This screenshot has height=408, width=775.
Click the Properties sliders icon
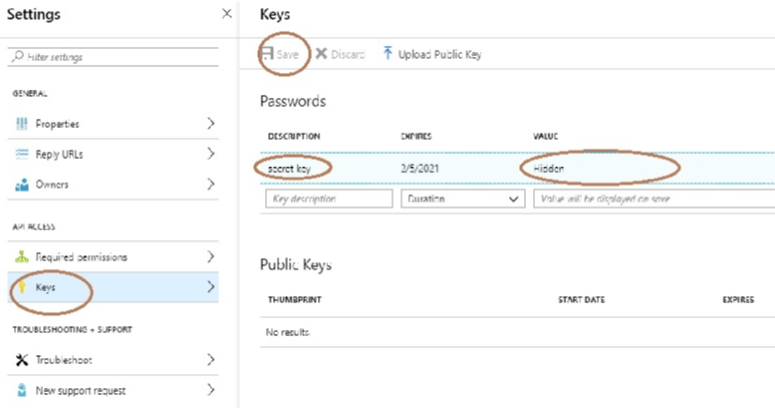click(x=22, y=124)
